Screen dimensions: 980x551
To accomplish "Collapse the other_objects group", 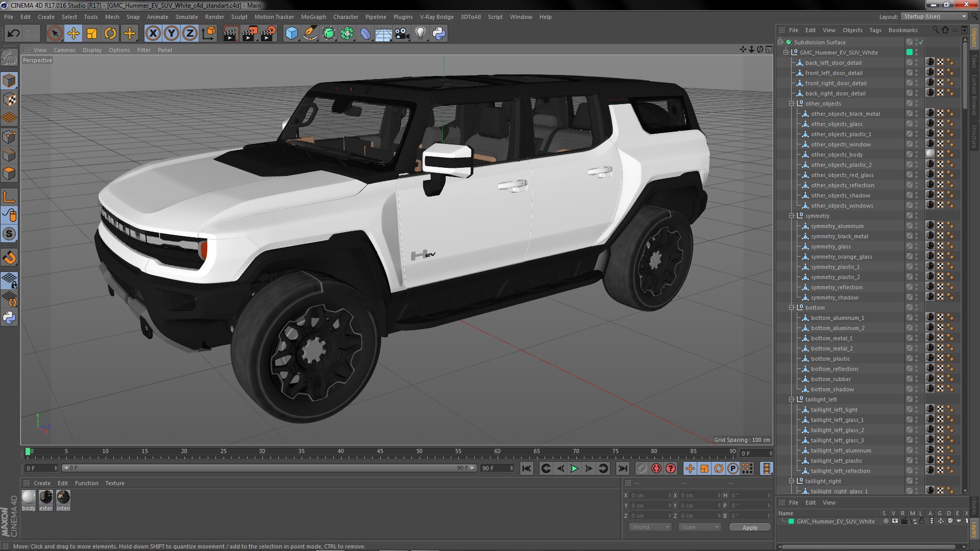I will 792,104.
